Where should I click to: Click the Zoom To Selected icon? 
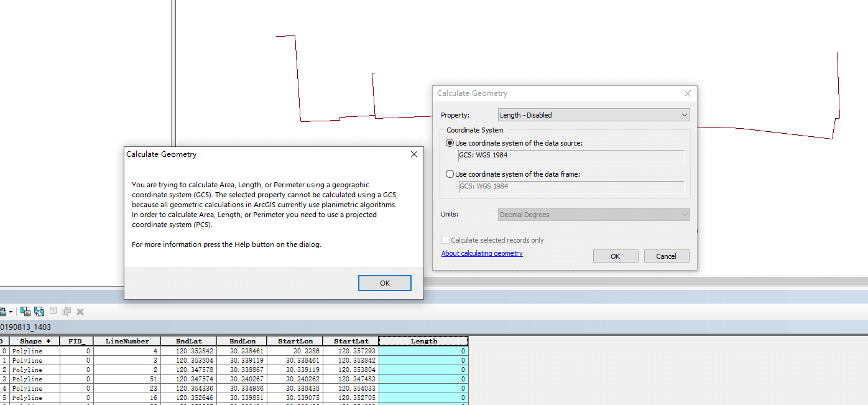pos(67,311)
